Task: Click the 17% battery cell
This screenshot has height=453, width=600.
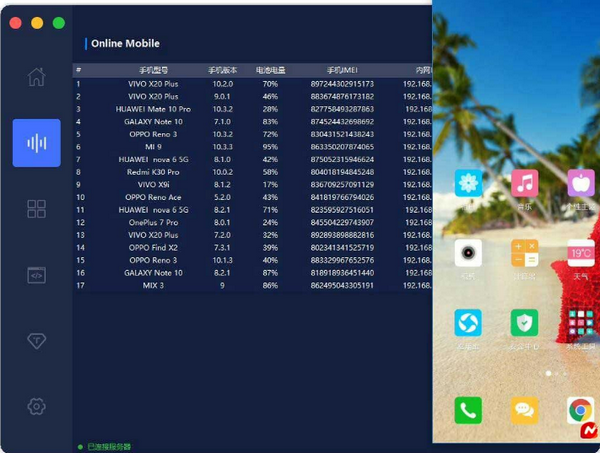Action: pyautogui.click(x=270, y=185)
